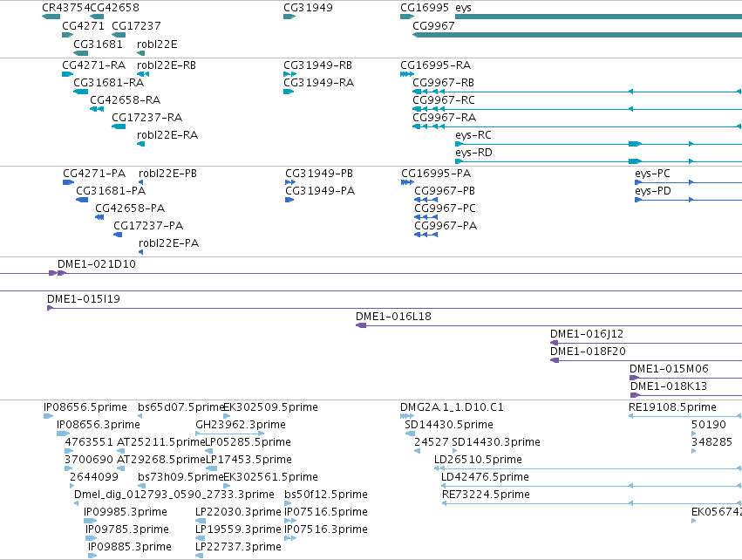
Task: Select BAC clone DME1-018K13
Action: pos(669,386)
